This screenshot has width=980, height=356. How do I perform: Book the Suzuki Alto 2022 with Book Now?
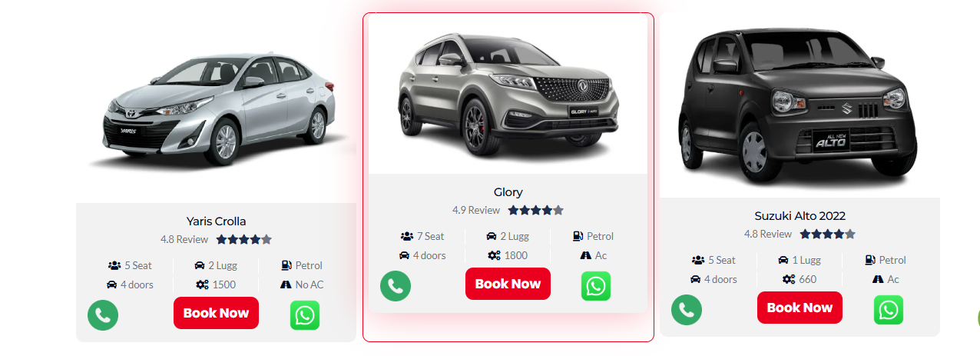click(800, 308)
